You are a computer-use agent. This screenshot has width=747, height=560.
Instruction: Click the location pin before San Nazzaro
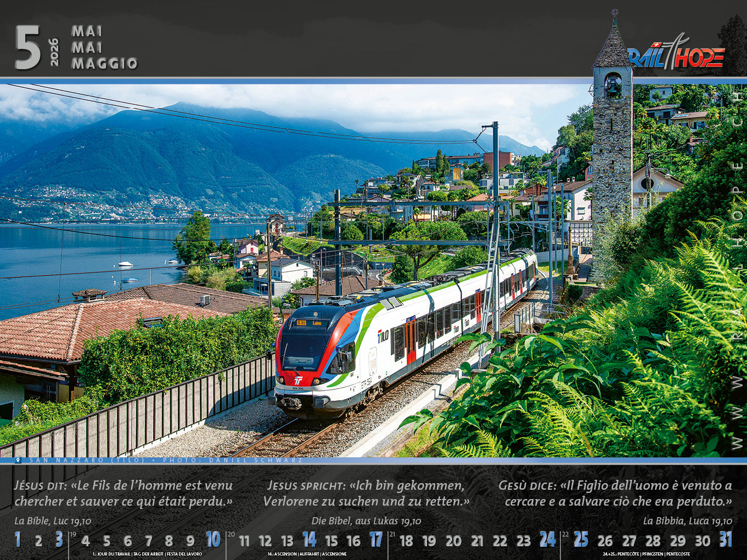pyautogui.click(x=18, y=460)
